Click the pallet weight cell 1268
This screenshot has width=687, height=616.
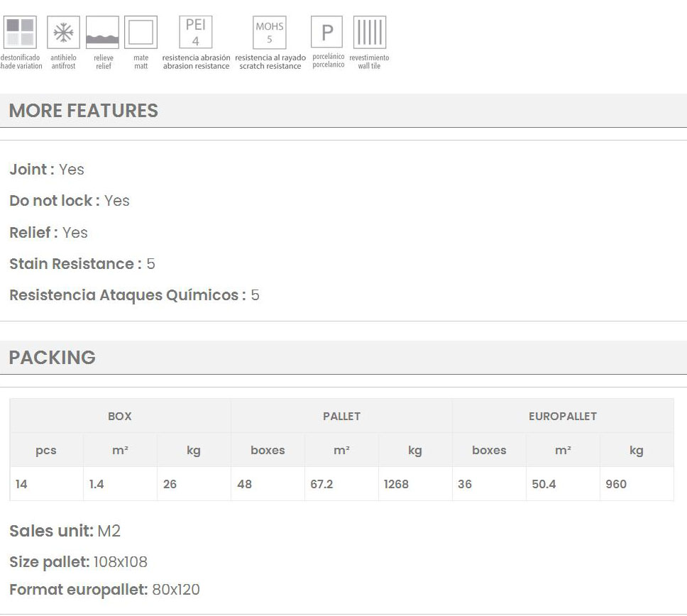coord(396,485)
